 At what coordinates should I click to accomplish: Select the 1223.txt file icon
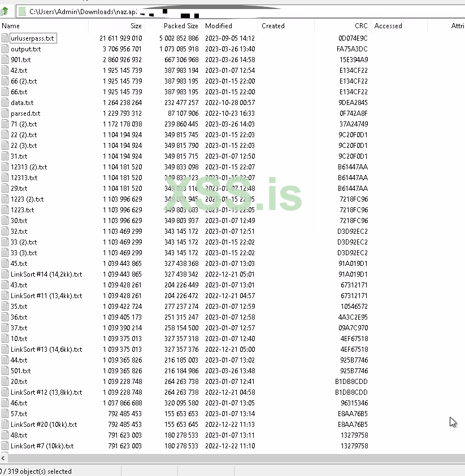[x=5, y=210]
